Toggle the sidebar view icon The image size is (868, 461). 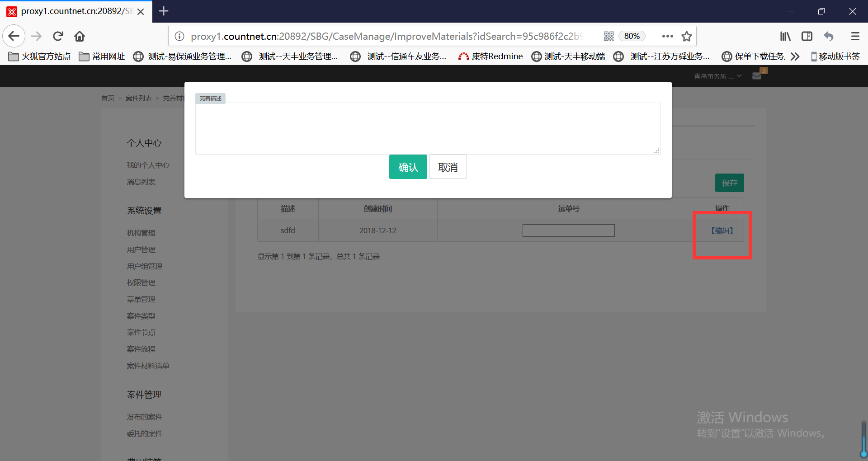click(x=807, y=36)
